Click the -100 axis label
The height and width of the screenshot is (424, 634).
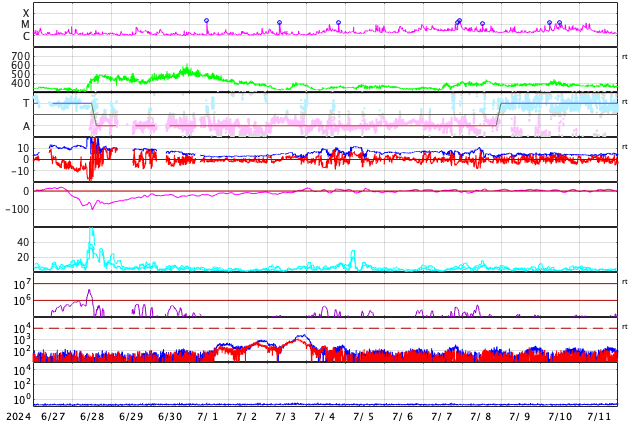point(18,209)
